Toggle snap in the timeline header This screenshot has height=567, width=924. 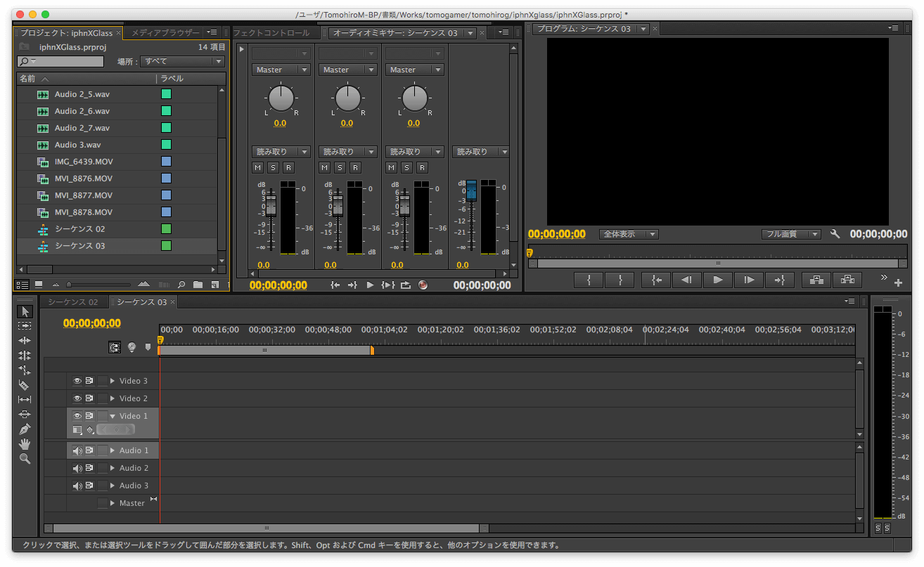[115, 347]
